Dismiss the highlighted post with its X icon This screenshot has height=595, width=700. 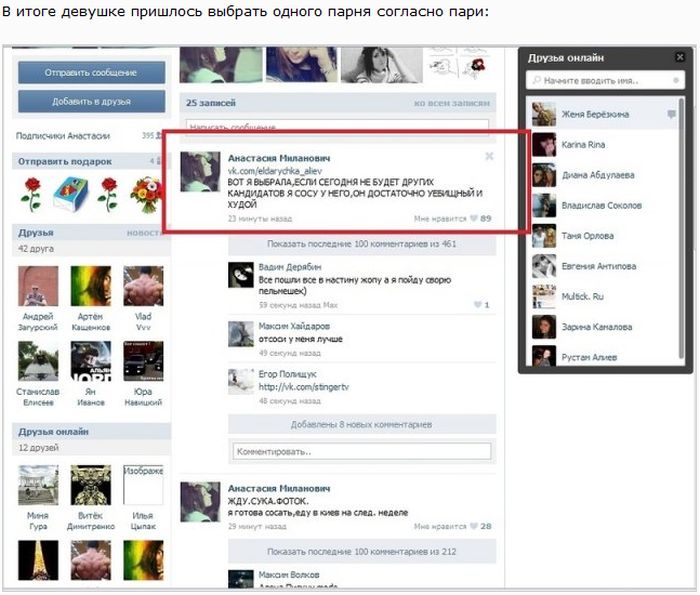(x=489, y=156)
